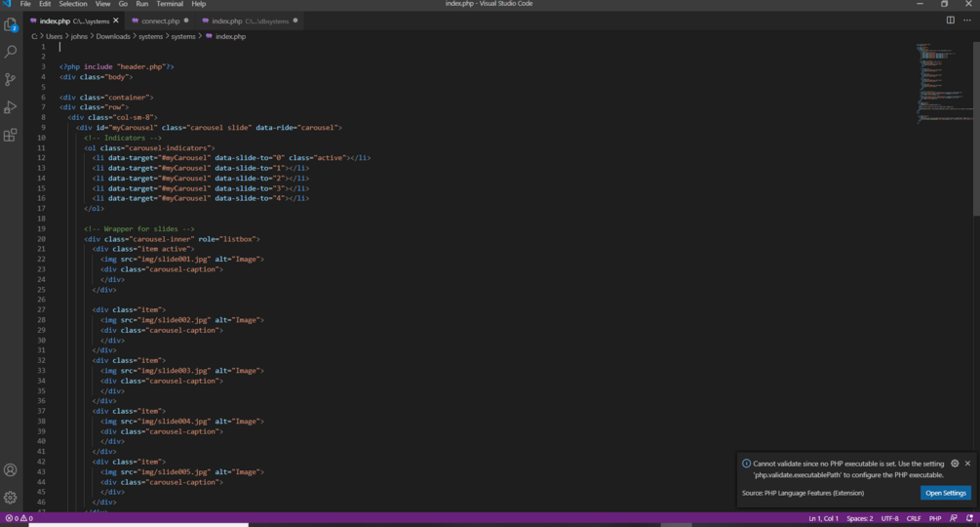
Task: Open the notifications bell in status bar
Action: click(969, 518)
